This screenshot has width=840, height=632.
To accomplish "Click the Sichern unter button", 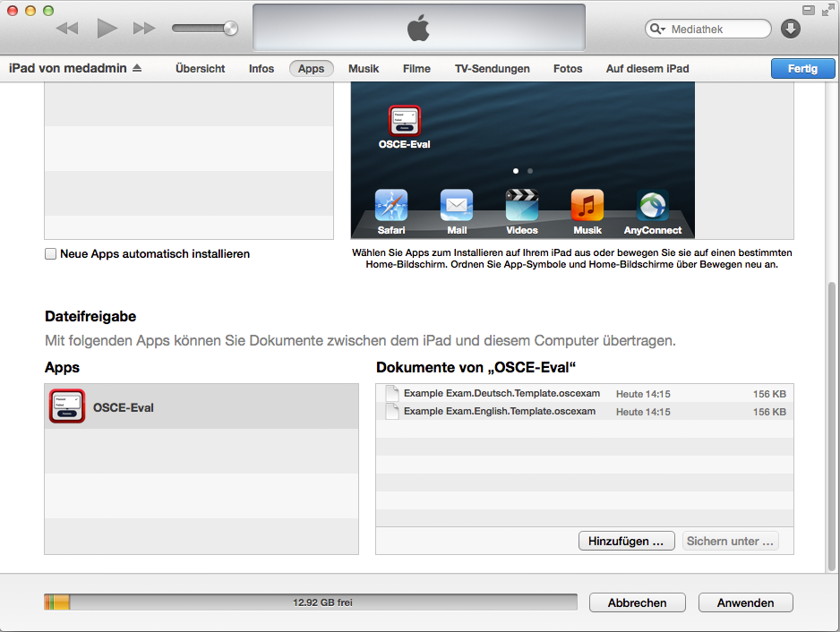I will pyautogui.click(x=730, y=541).
